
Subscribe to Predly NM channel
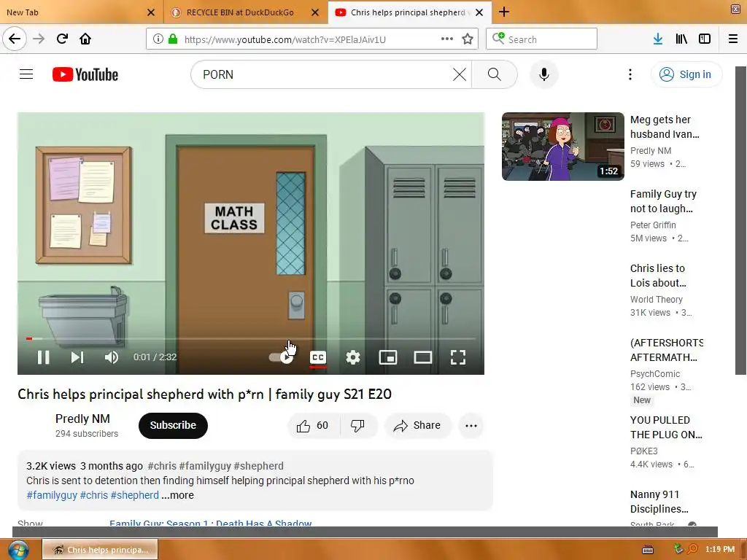pyautogui.click(x=173, y=425)
